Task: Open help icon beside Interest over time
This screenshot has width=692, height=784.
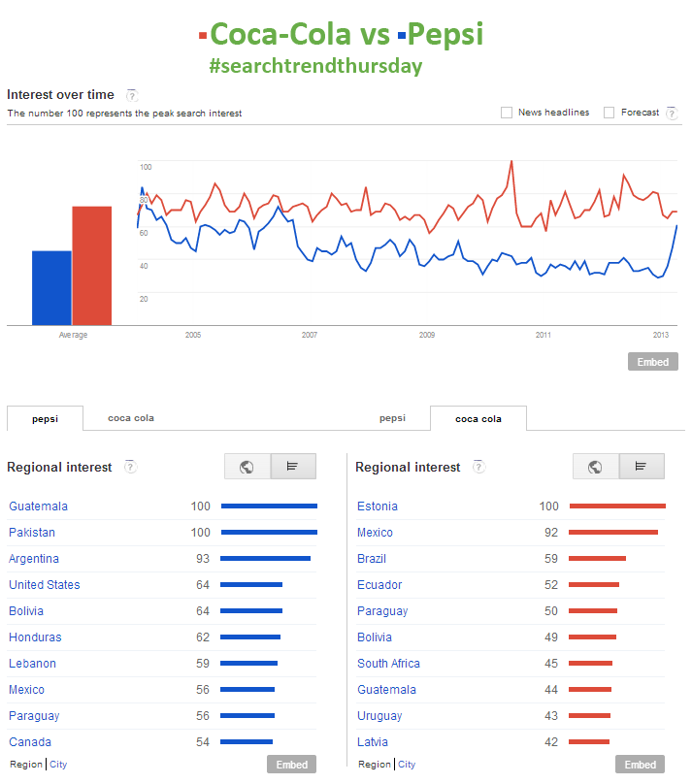Action: (132, 95)
